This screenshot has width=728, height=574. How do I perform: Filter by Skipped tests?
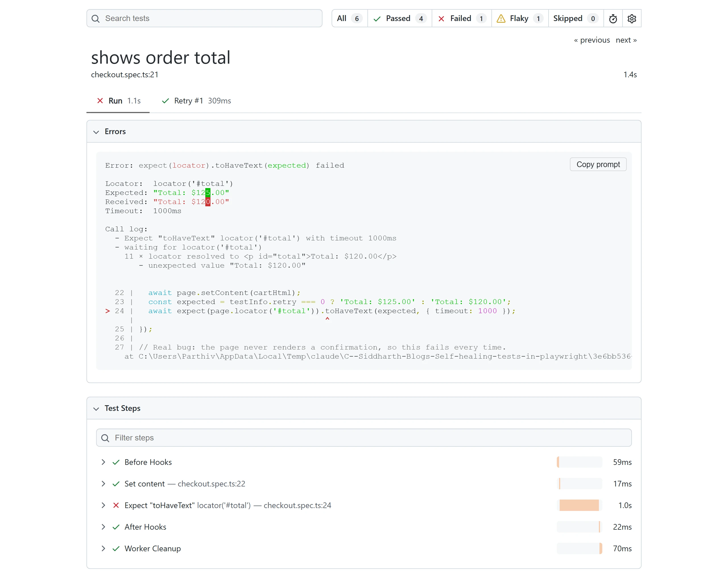tap(576, 18)
